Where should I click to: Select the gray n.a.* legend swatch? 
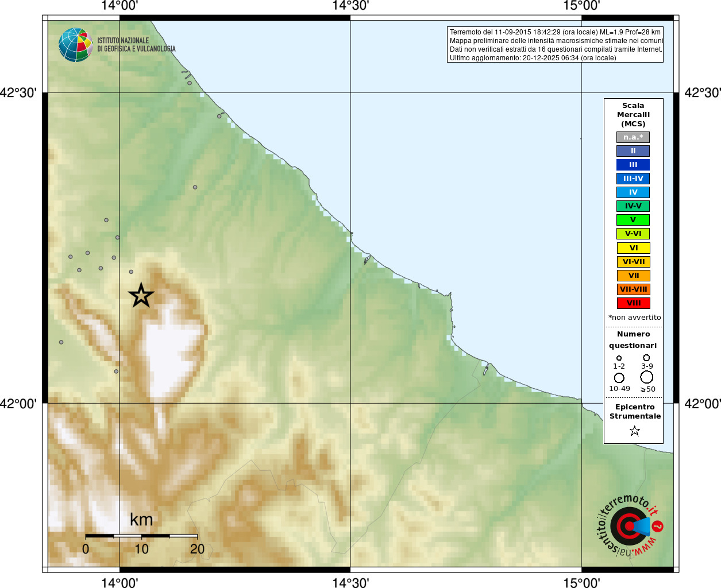(x=633, y=137)
